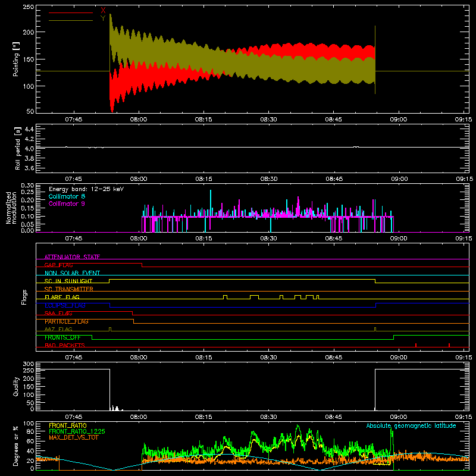Select the Y legend label in Pointing panel
Viewport: 476px width, 476px height.
coord(103,18)
